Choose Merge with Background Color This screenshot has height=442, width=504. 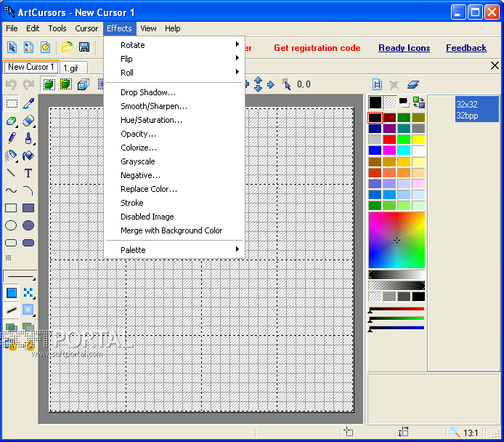174,230
